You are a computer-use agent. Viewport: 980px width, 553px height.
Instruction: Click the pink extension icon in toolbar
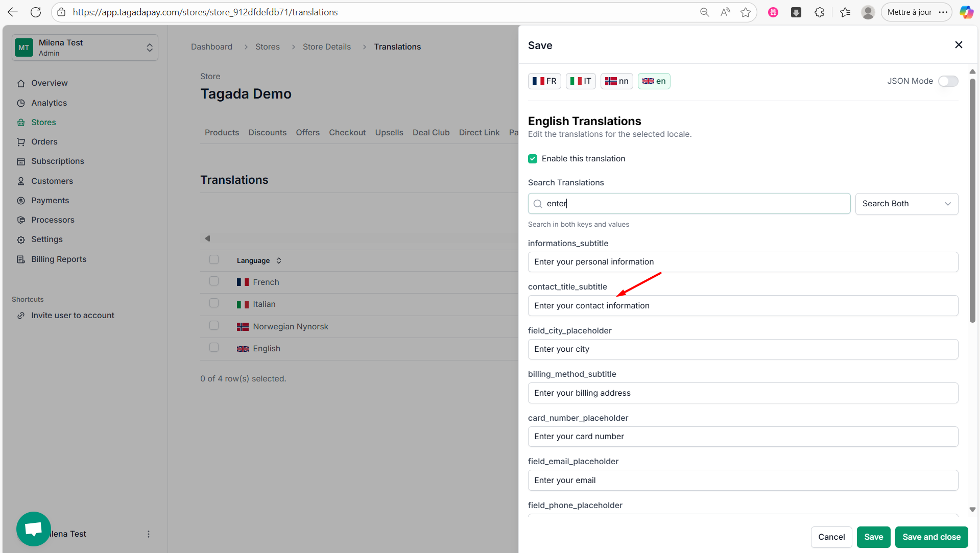coord(773,12)
